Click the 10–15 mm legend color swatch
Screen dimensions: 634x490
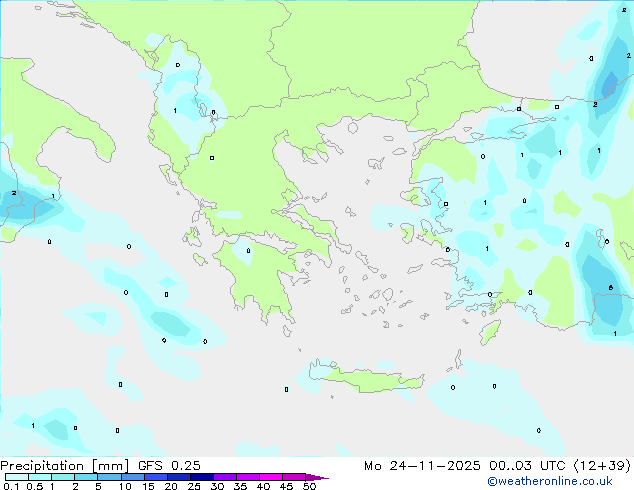point(132,477)
